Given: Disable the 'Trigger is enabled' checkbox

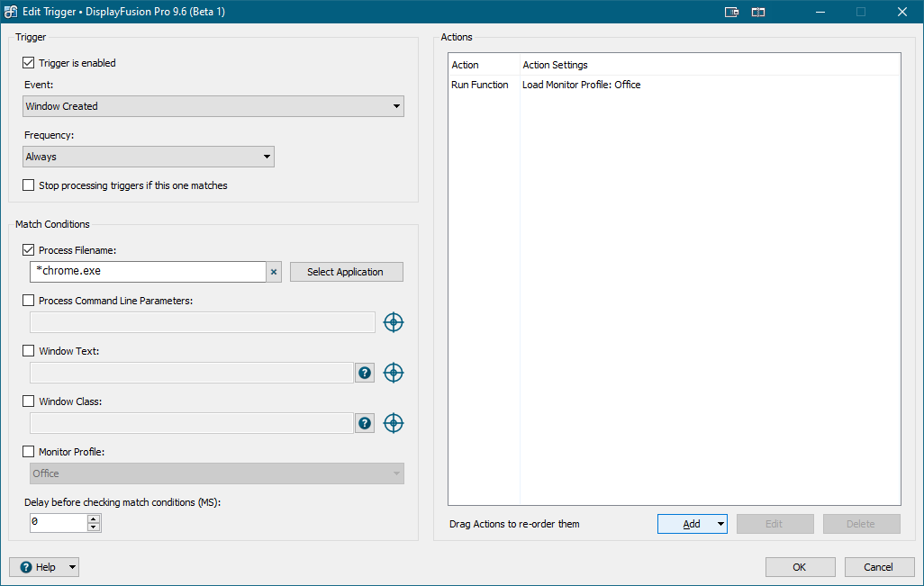Looking at the screenshot, I should point(29,63).
